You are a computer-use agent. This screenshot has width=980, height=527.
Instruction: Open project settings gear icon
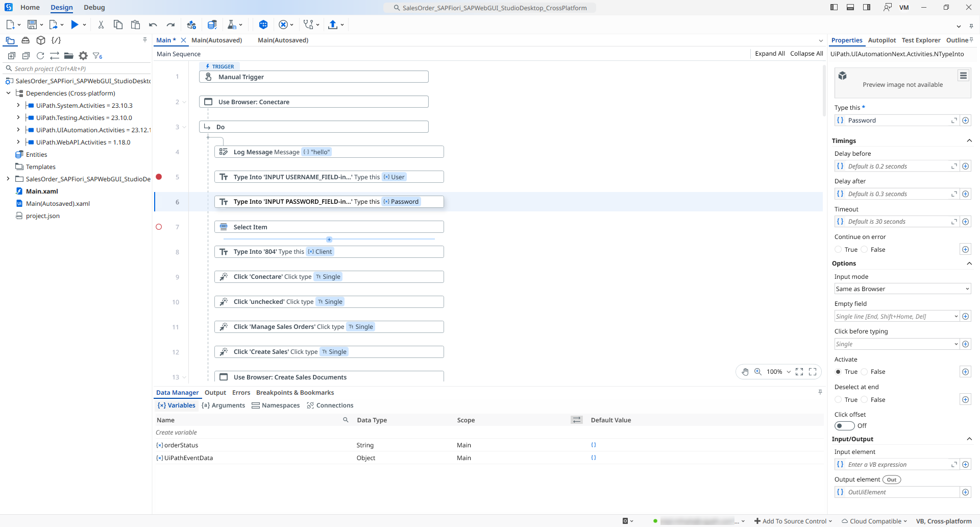coord(83,56)
